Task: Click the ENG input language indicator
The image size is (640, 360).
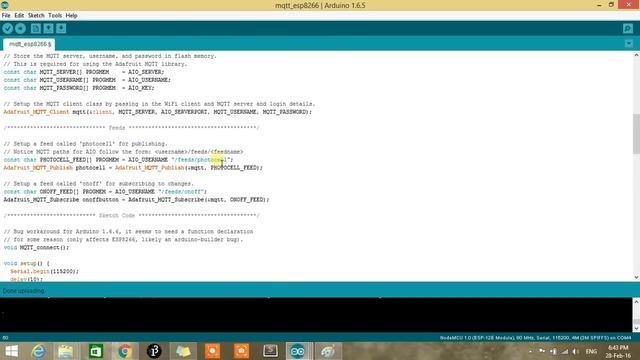Action: click(x=591, y=351)
